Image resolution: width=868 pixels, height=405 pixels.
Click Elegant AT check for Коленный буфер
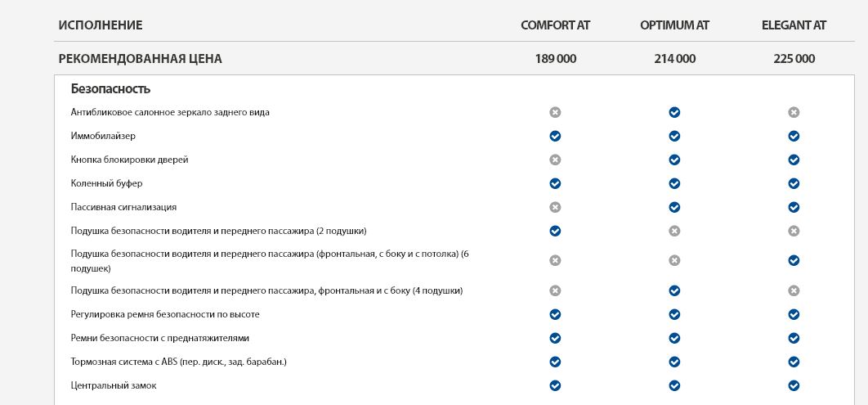(794, 183)
